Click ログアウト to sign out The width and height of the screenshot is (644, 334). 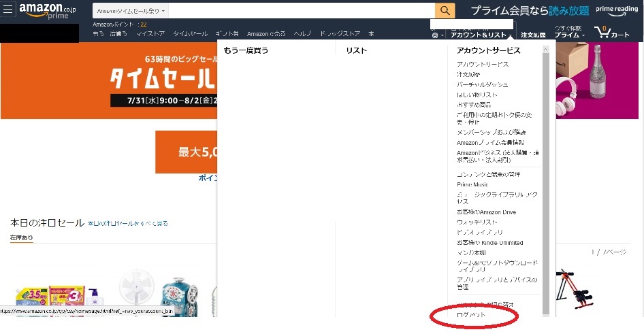pos(471,315)
